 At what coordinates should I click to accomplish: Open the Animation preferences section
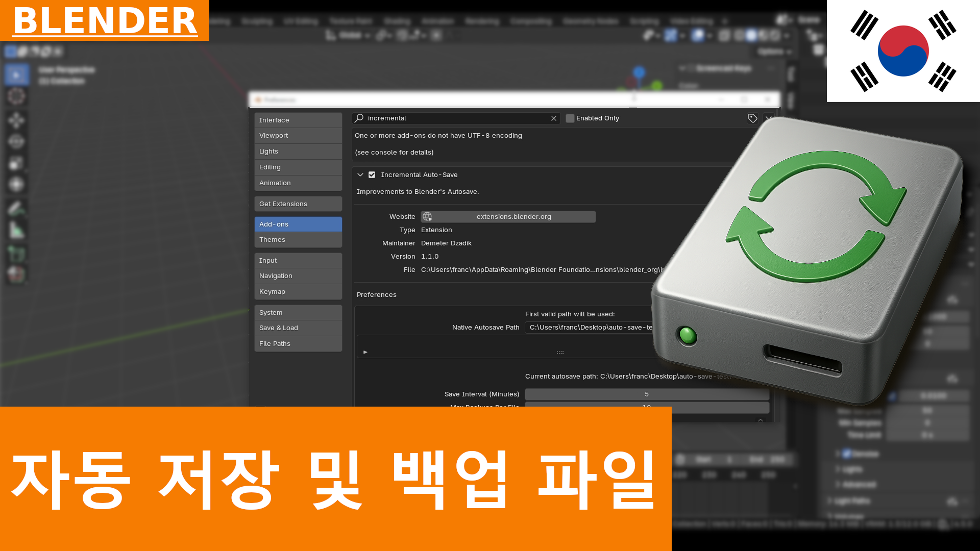pyautogui.click(x=298, y=183)
